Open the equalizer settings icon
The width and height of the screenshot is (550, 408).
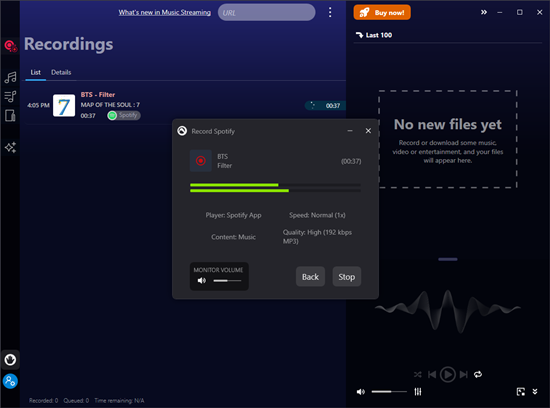point(418,392)
